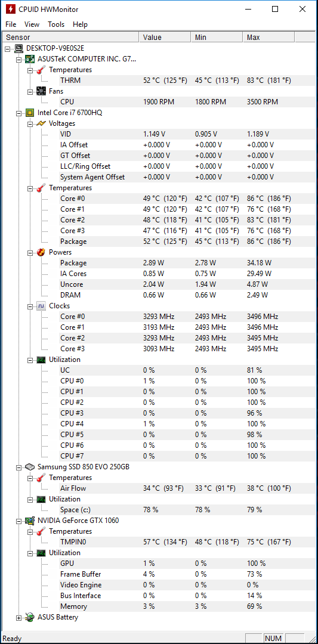
Task: Open the View menu
Action: (32, 24)
